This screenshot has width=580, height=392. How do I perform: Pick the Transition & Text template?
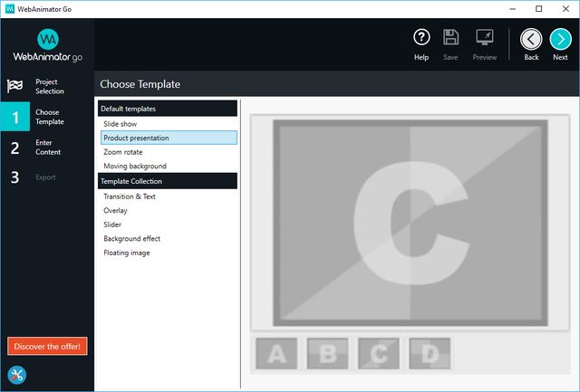(130, 196)
